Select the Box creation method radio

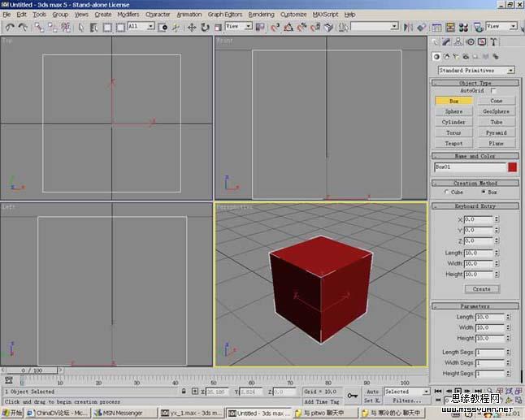click(x=484, y=192)
